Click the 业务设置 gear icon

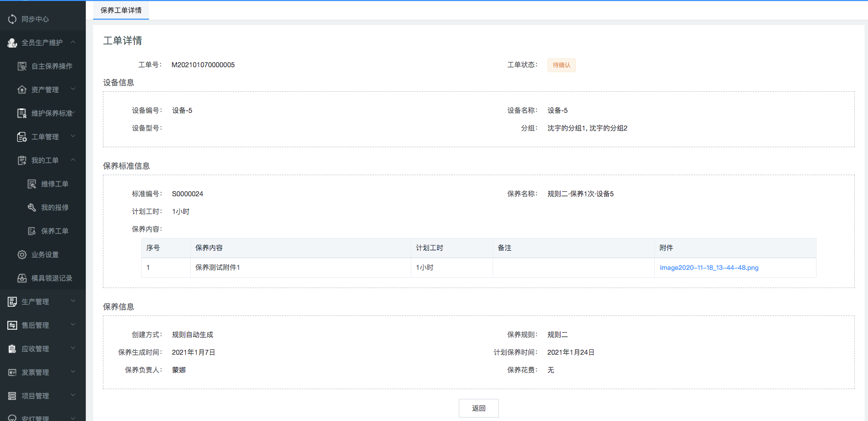(22, 255)
